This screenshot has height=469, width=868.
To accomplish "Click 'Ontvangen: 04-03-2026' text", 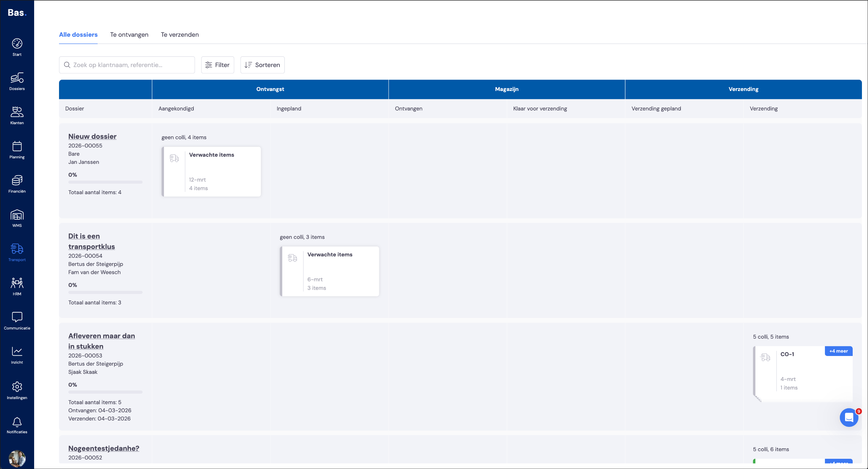I will point(100,410).
